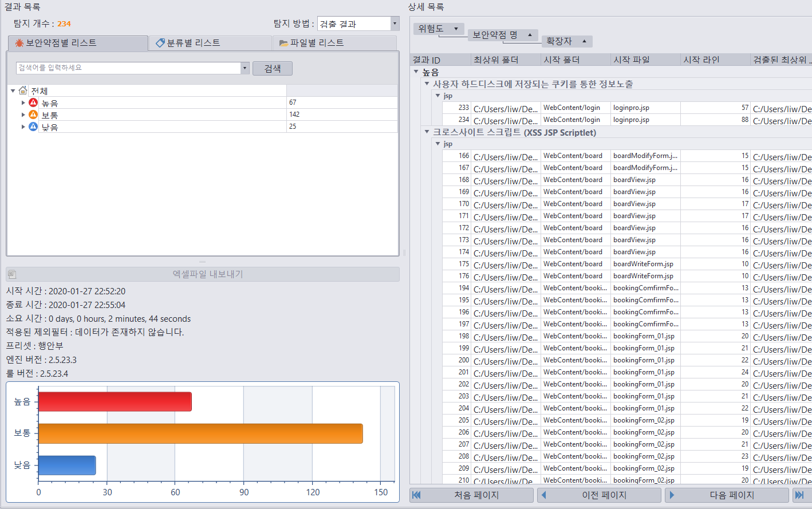Expand the 낮음 tree node arrow
The height and width of the screenshot is (509, 812).
pyautogui.click(x=23, y=127)
